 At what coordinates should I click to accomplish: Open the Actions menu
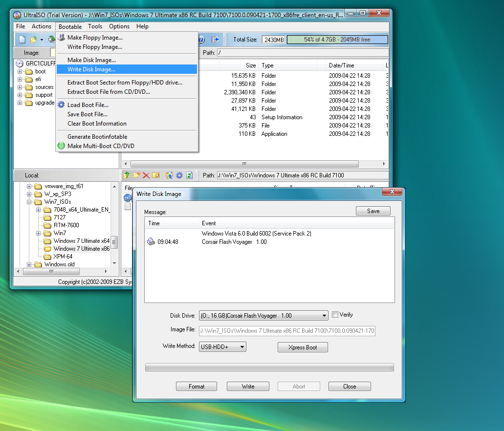[x=42, y=26]
